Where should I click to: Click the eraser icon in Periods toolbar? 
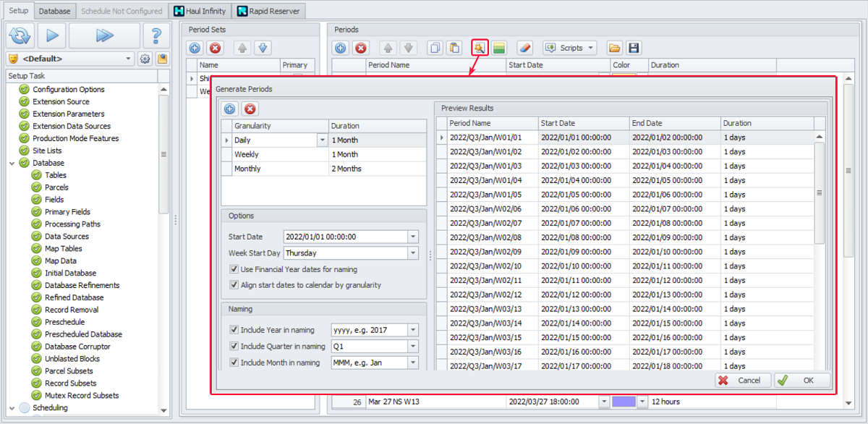click(526, 48)
